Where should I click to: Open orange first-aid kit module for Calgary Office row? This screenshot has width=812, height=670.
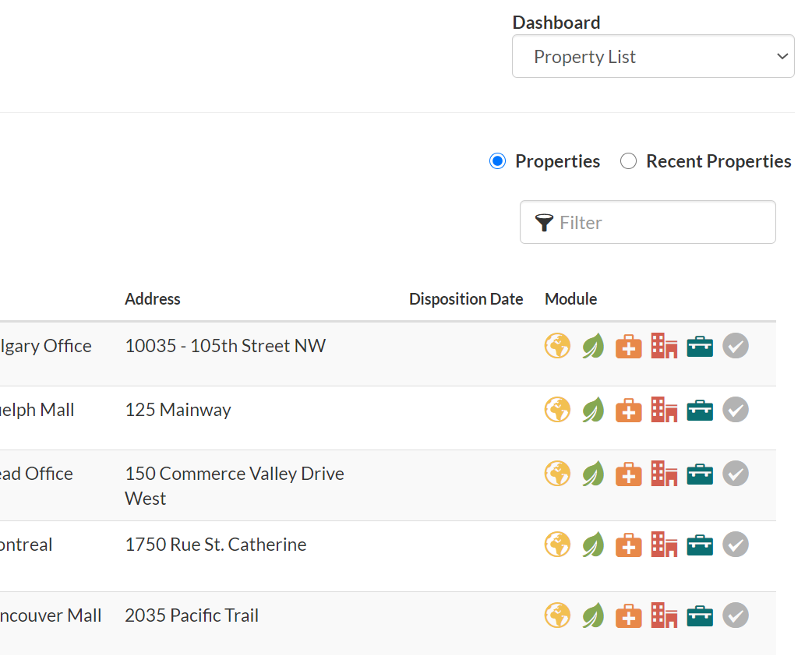coord(629,347)
